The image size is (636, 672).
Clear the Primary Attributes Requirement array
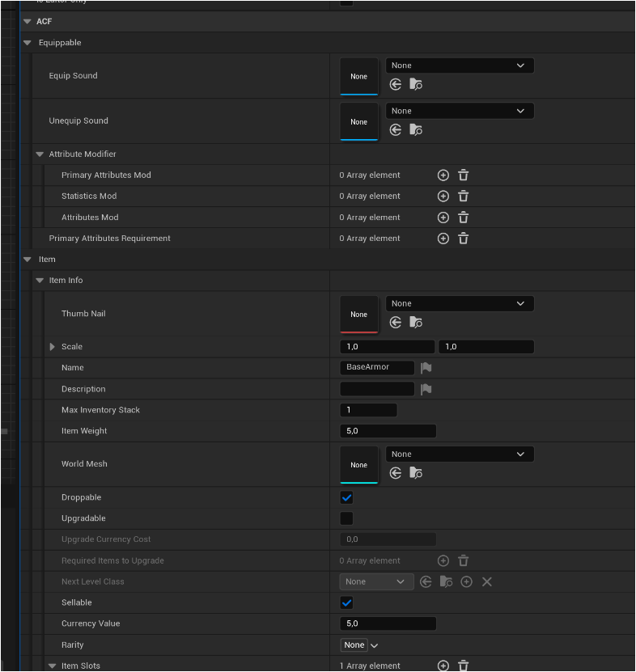464,239
